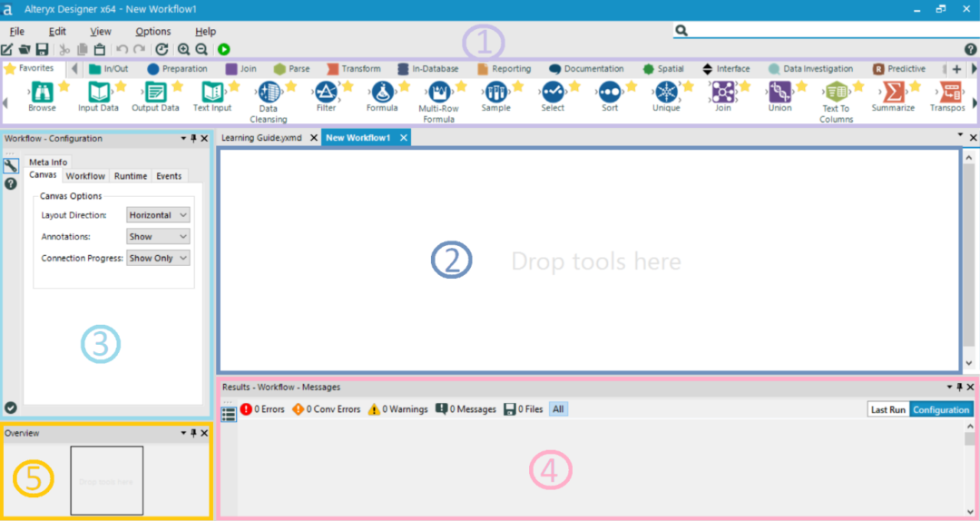
Task: Click the Last Run button
Action: coord(888,409)
